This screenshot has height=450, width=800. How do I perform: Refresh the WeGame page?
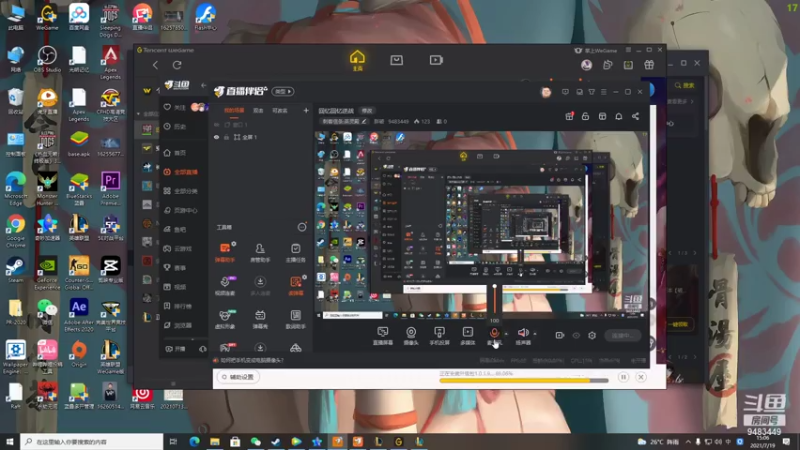click(x=177, y=65)
